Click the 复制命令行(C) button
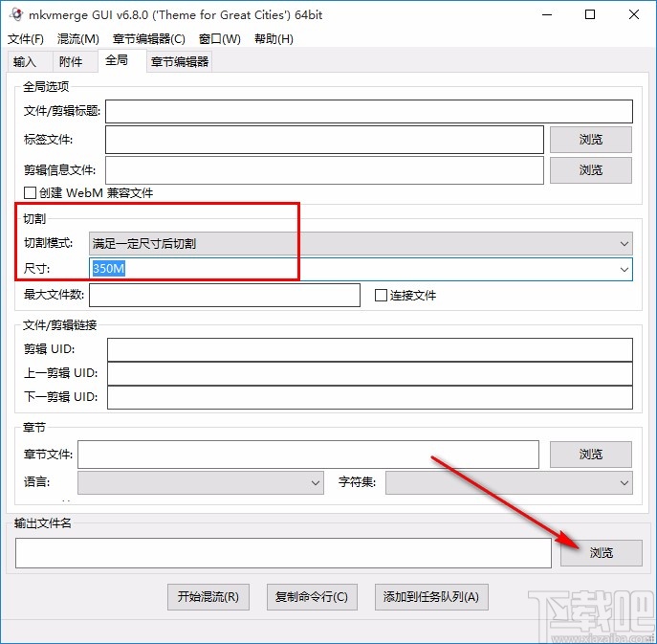 coord(312,597)
